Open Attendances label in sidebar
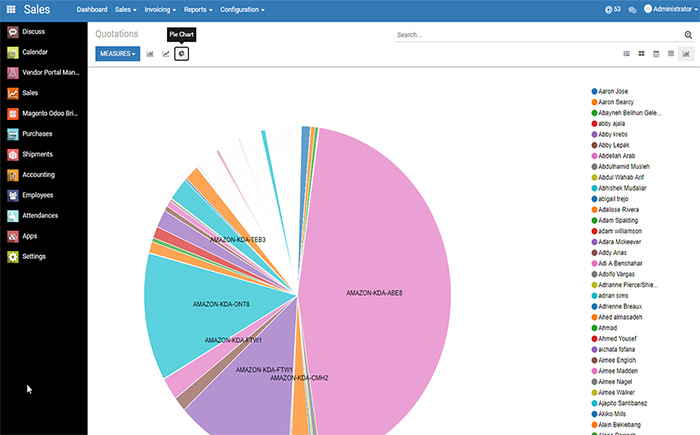 click(x=40, y=216)
